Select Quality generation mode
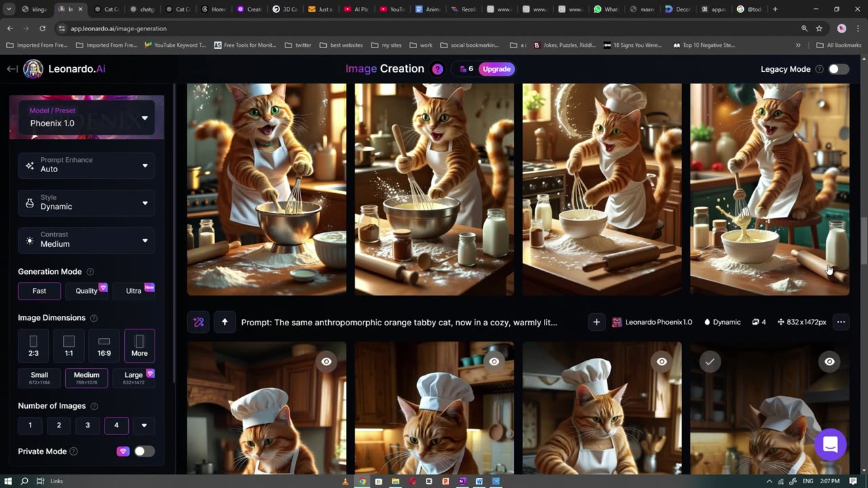This screenshot has width=868, height=488. click(x=87, y=291)
